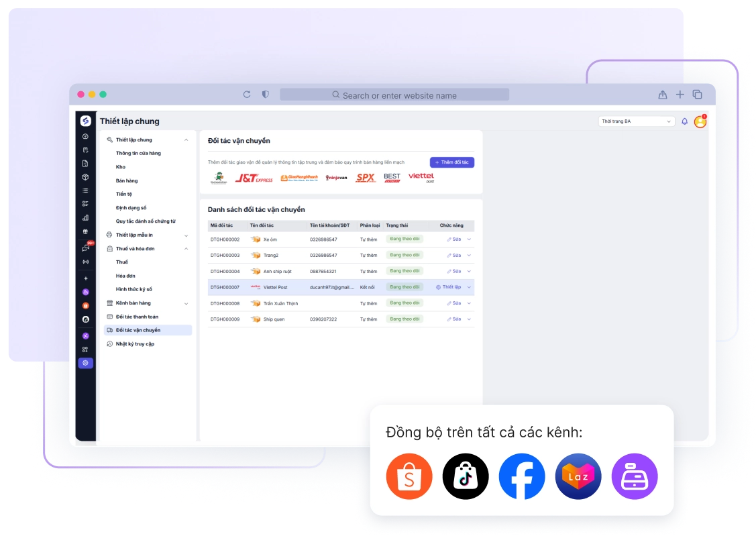Open the user avatar profile menu
This screenshot has width=756, height=536.
(700, 121)
